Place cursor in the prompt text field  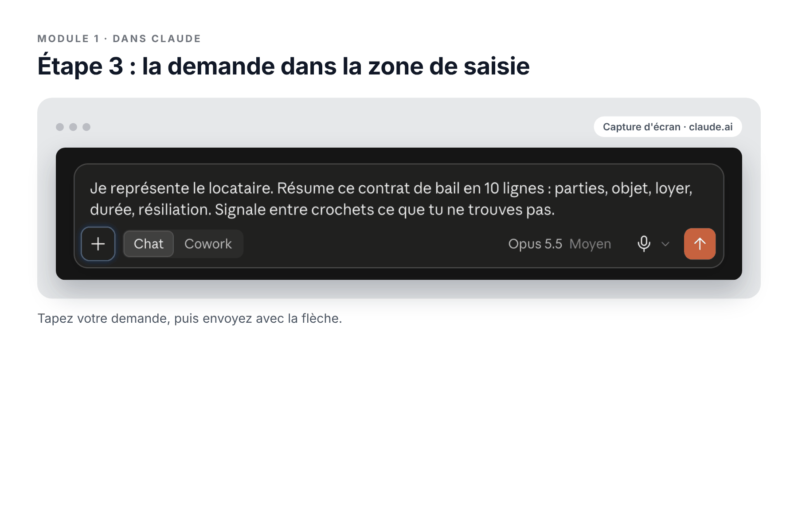click(x=399, y=199)
